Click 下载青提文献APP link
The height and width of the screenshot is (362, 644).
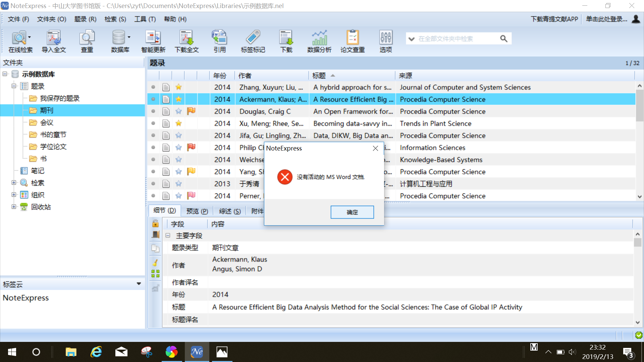coord(554,19)
